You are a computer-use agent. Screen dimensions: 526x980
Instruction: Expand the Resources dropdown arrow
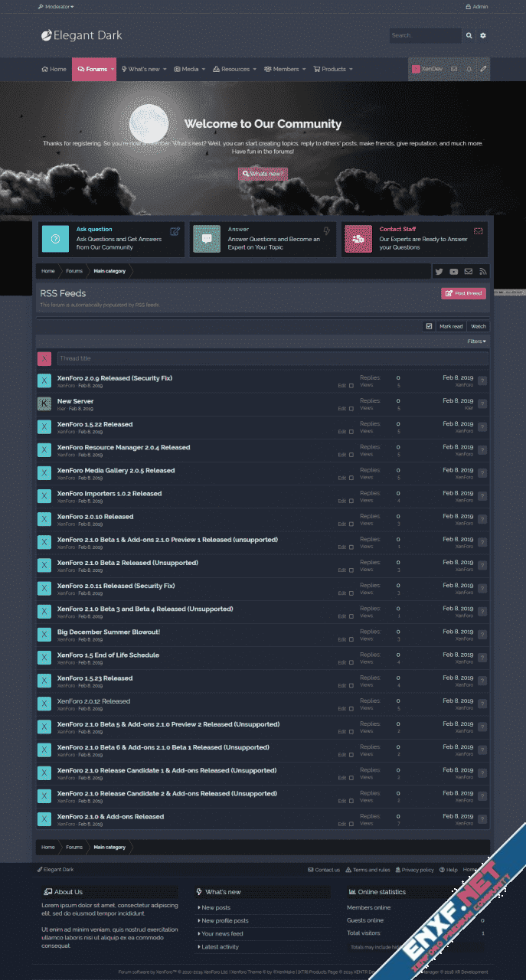(x=254, y=69)
